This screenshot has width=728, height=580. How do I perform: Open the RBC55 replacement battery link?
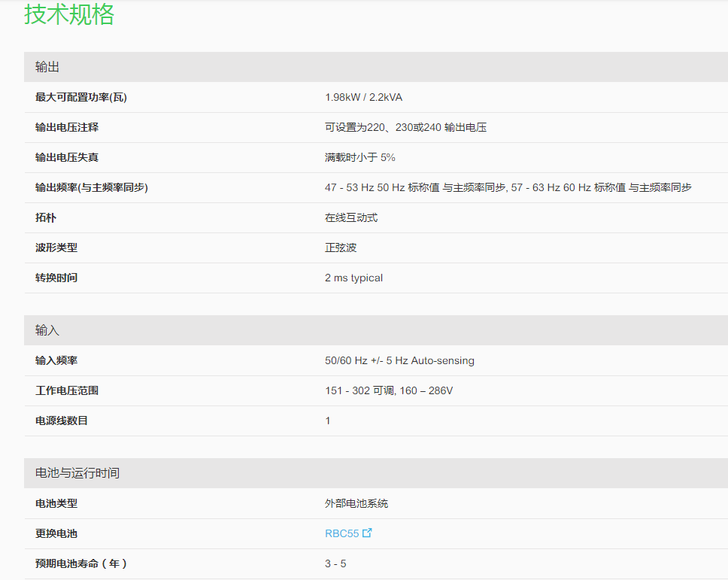coord(341,533)
